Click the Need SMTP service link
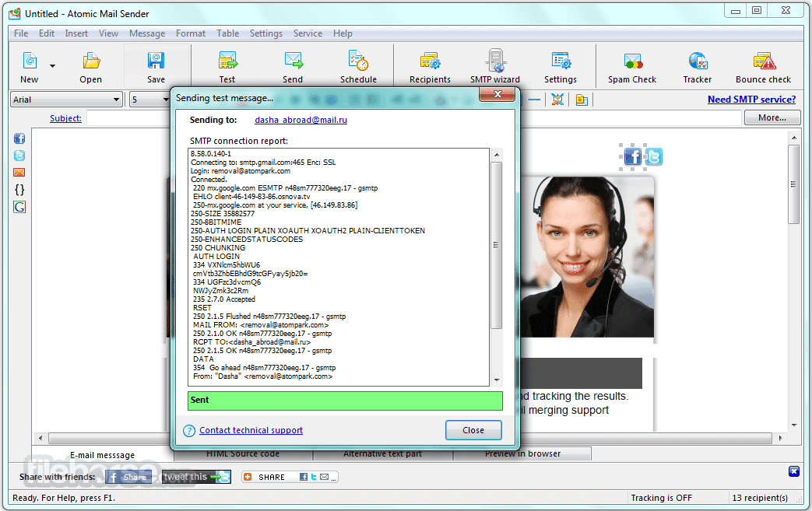The width and height of the screenshot is (812, 511). (751, 100)
